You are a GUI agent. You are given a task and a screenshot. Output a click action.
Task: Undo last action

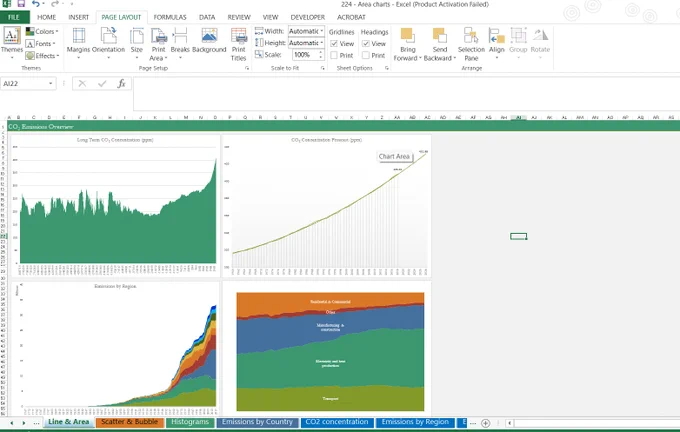click(x=36, y=4)
